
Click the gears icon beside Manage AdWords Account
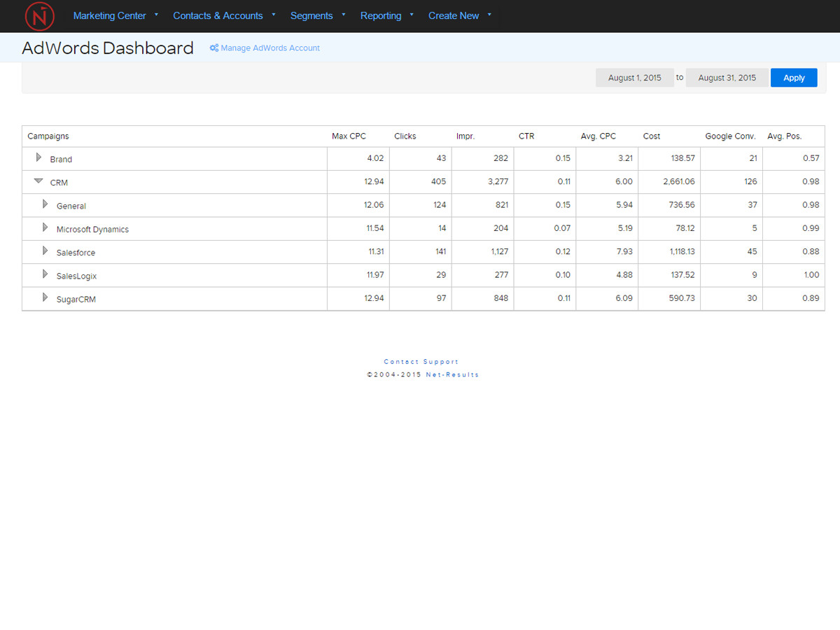pyautogui.click(x=214, y=48)
